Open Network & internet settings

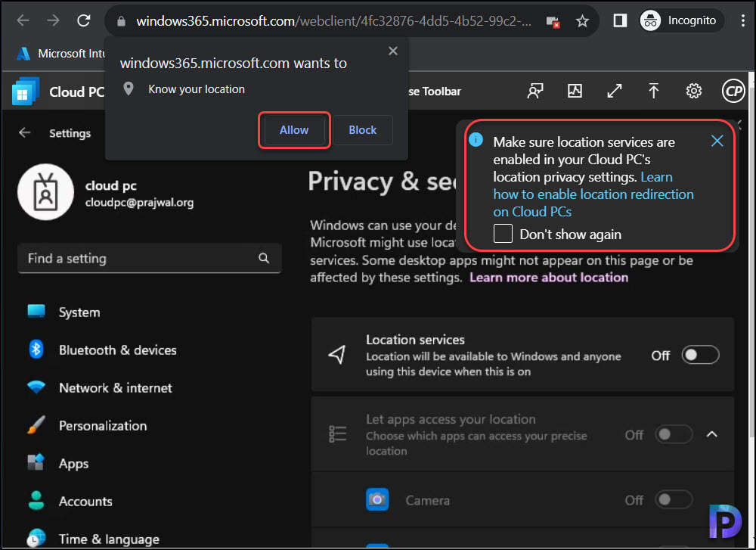click(x=115, y=388)
